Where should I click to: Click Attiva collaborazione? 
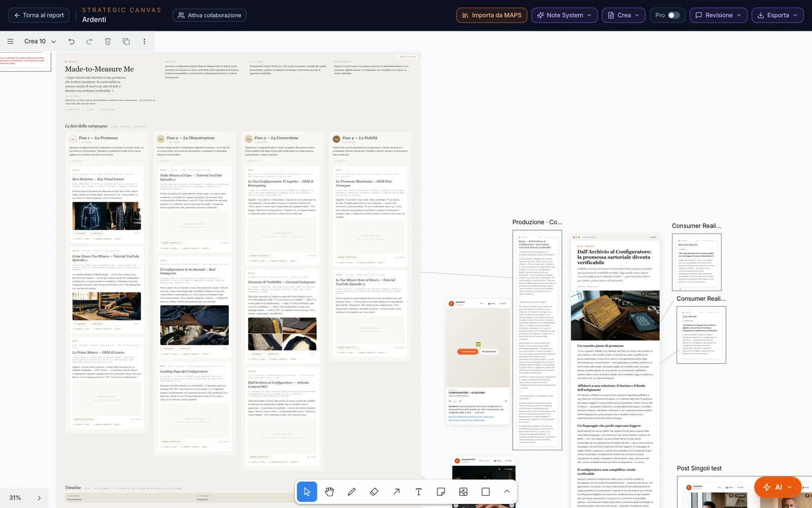click(x=210, y=15)
